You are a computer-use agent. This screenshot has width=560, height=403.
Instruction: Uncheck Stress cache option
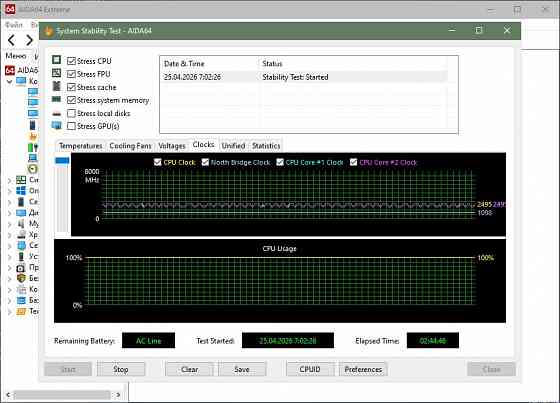(71, 87)
